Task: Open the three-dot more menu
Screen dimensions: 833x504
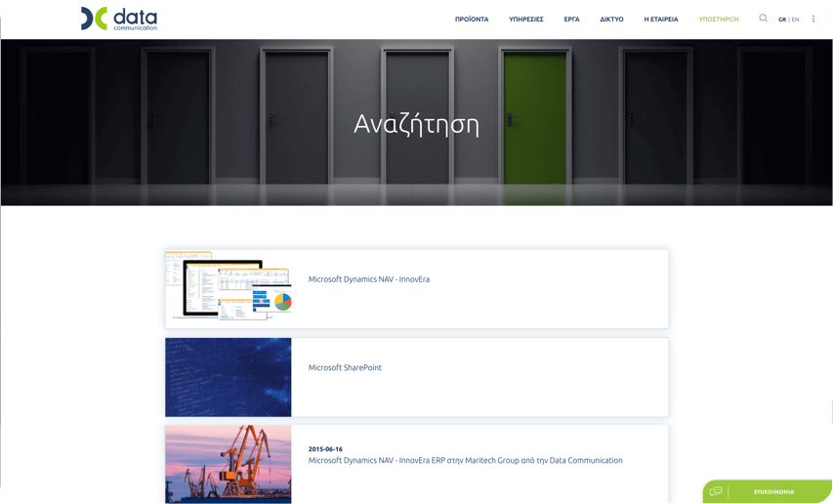Action: coord(812,19)
